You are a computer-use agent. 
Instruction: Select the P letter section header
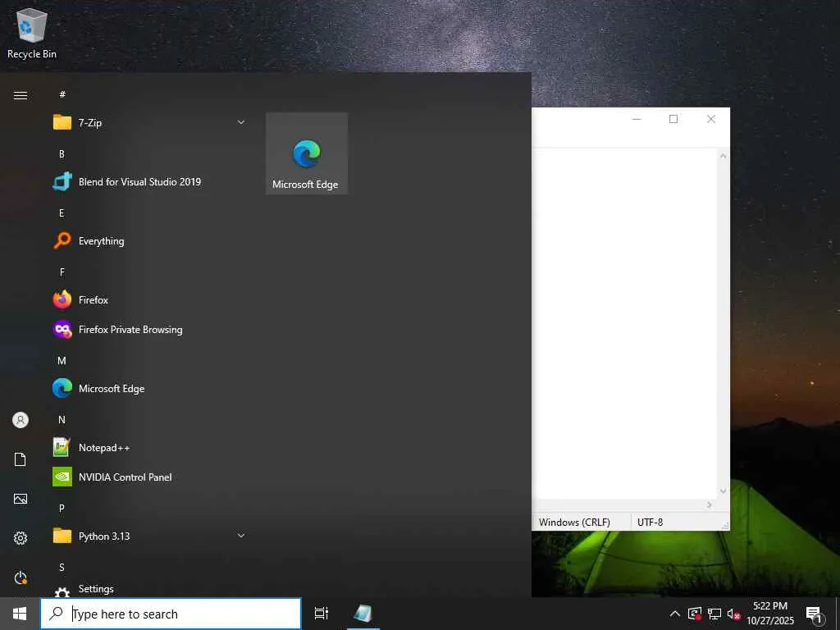(x=62, y=508)
